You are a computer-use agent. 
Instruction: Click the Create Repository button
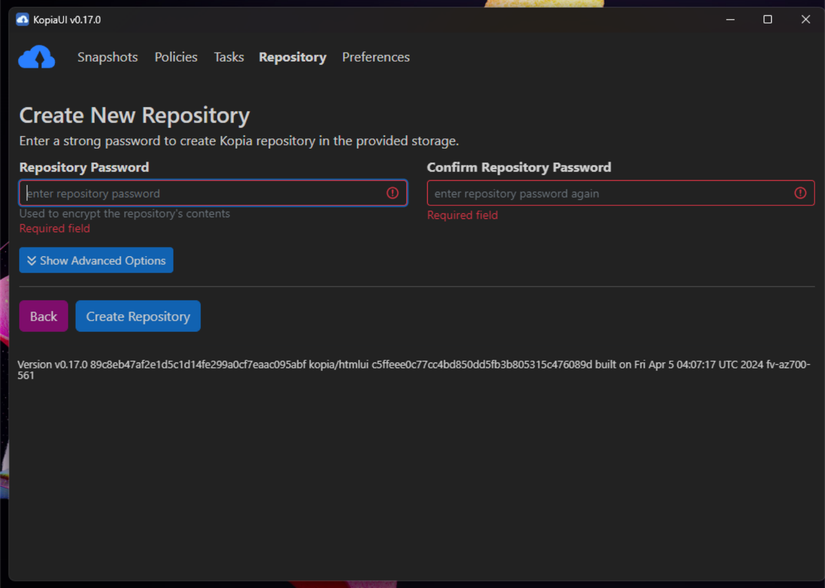click(x=138, y=316)
